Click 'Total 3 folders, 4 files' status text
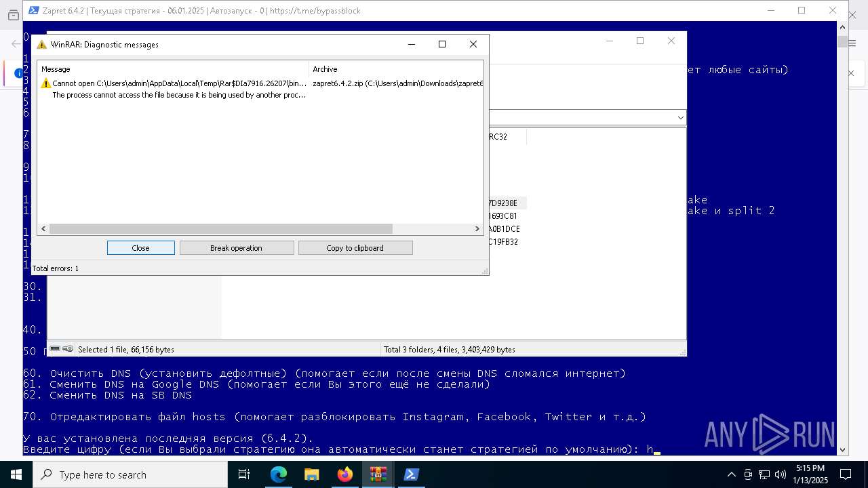Viewport: 868px width, 488px height. pos(450,350)
